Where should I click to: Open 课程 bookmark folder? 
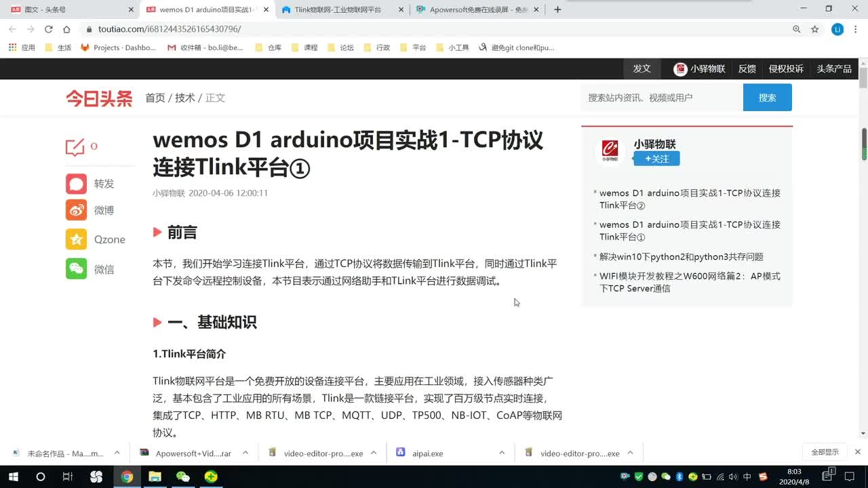304,47
